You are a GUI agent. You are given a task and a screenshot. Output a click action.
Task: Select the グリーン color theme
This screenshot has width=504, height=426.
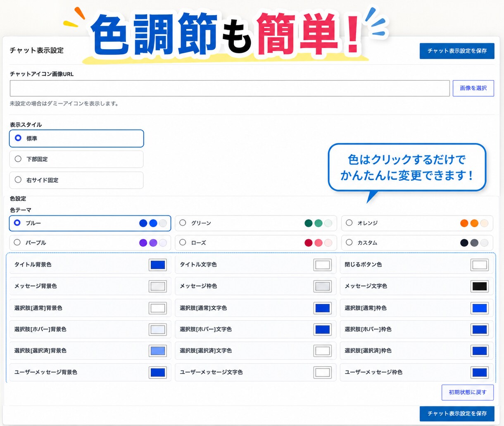click(x=256, y=223)
